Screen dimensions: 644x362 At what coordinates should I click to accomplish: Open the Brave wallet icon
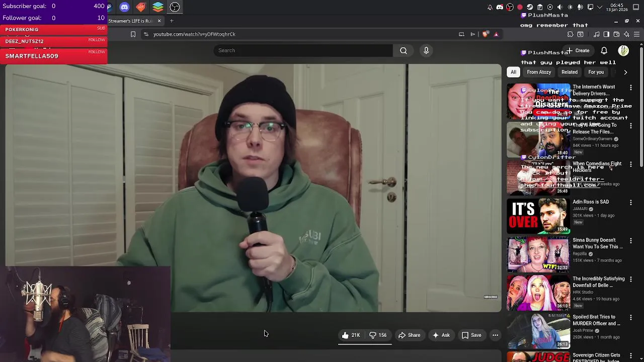616,34
